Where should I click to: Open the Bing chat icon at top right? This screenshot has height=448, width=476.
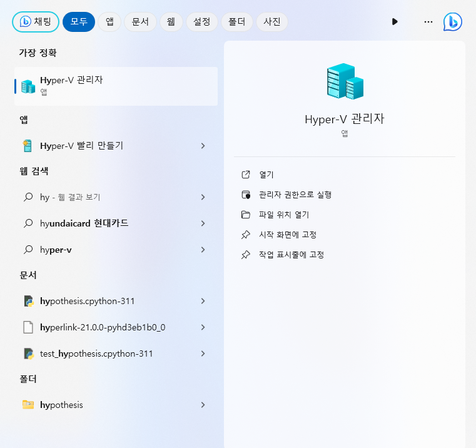[x=453, y=22]
